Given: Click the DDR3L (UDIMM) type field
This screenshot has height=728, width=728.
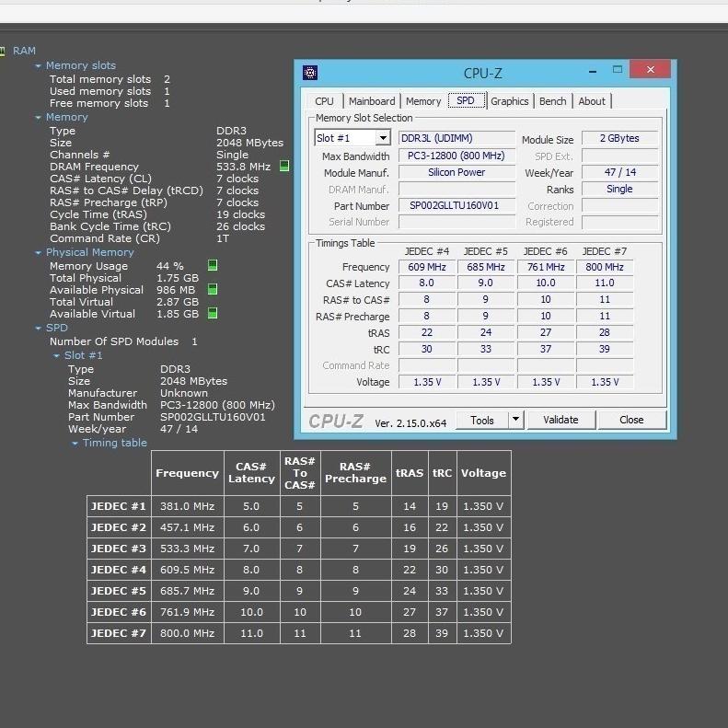Looking at the screenshot, I should [x=456, y=138].
